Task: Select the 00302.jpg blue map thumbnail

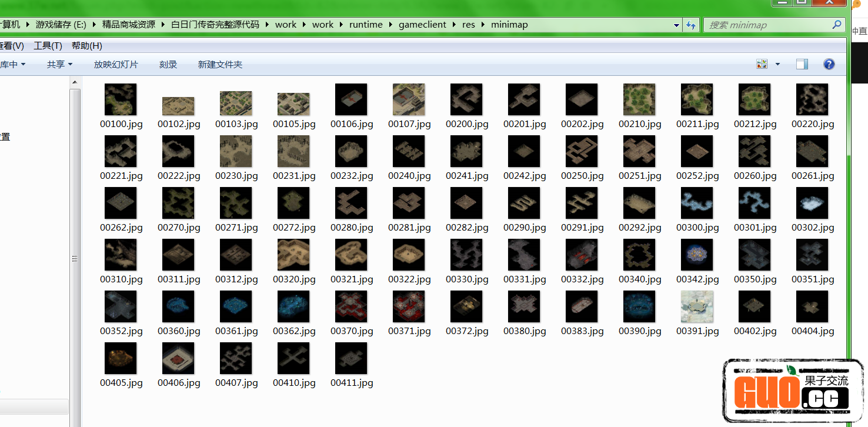Action: pos(812,203)
